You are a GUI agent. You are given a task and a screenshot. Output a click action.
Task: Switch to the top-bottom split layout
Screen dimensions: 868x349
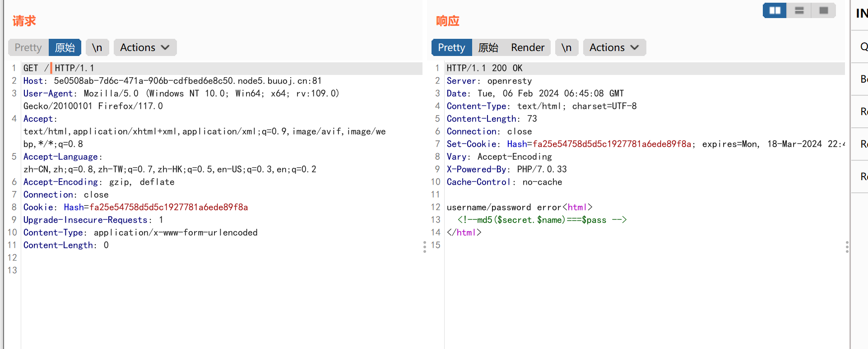point(799,10)
